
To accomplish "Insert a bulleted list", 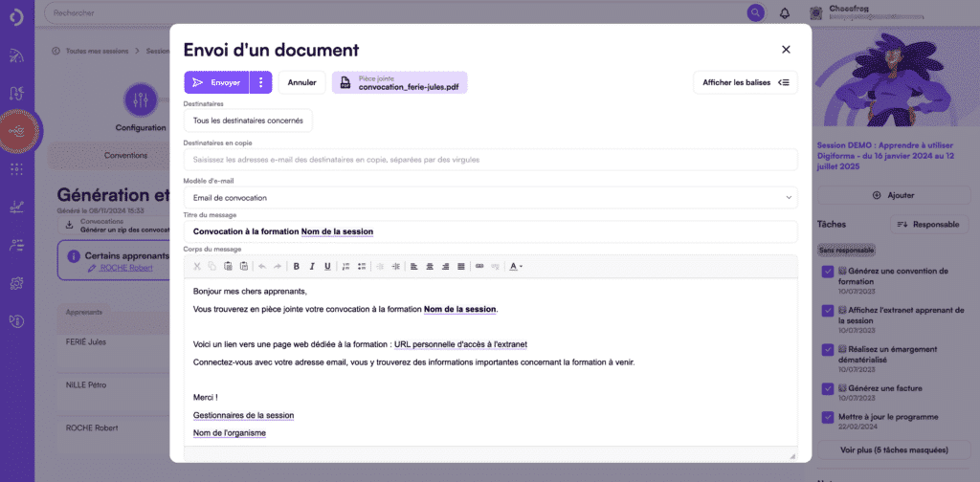I will [361, 267].
